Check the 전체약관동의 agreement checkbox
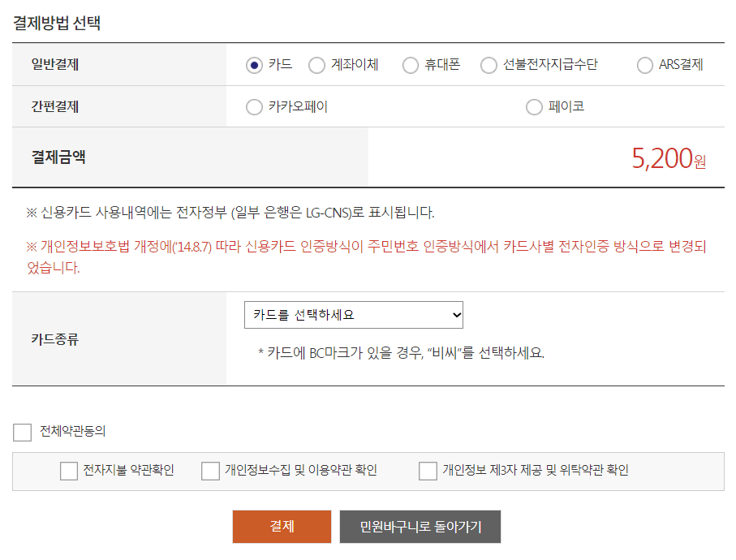Image resolution: width=736 pixels, height=560 pixels. pyautogui.click(x=22, y=432)
